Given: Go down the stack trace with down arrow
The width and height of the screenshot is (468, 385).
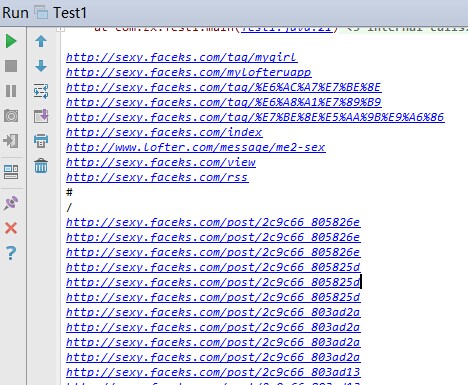Looking at the screenshot, I should tap(41, 66).
